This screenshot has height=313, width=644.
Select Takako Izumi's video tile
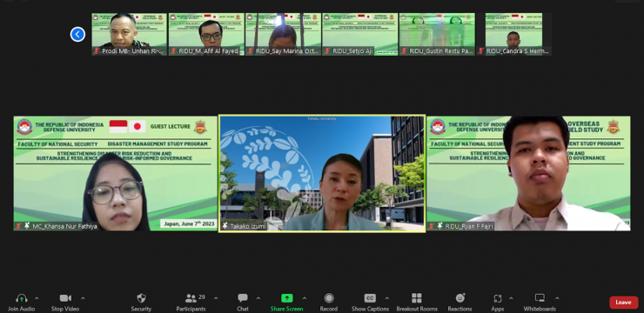(322, 173)
